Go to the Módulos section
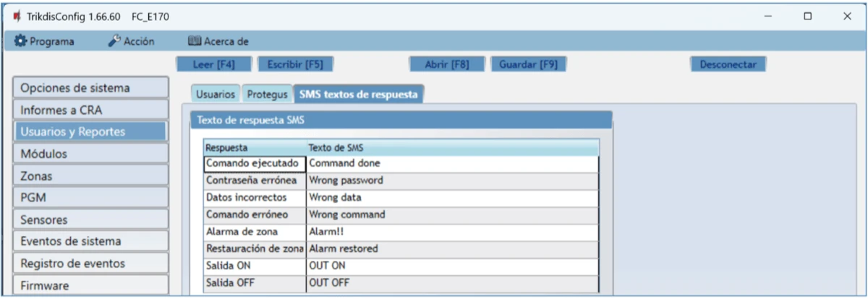 [90, 154]
